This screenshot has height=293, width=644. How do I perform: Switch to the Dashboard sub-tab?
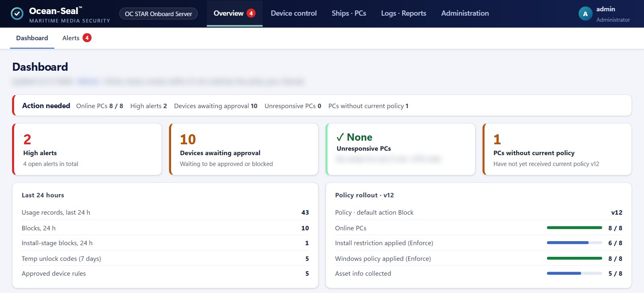point(32,38)
